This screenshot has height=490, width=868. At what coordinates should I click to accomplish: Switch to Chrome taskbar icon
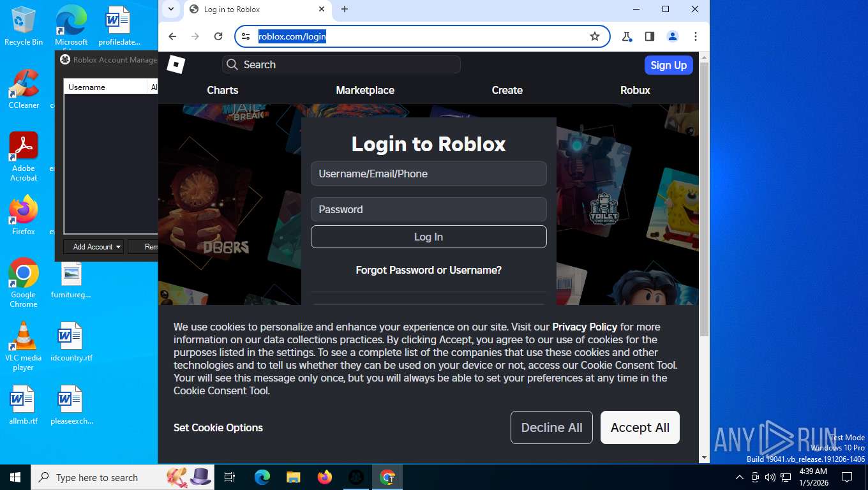point(387,477)
